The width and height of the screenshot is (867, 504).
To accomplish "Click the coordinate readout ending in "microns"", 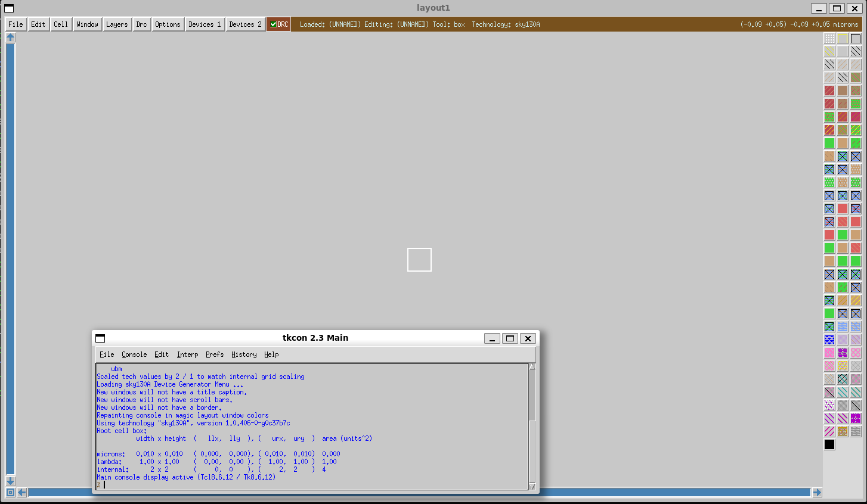I will 799,24.
